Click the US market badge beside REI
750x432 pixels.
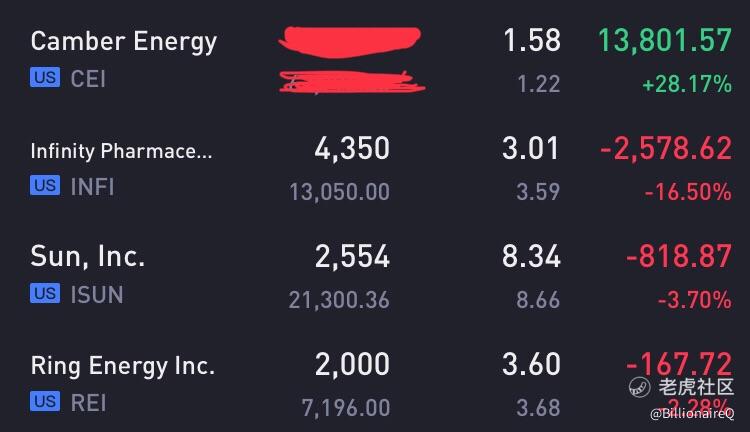pos(45,401)
